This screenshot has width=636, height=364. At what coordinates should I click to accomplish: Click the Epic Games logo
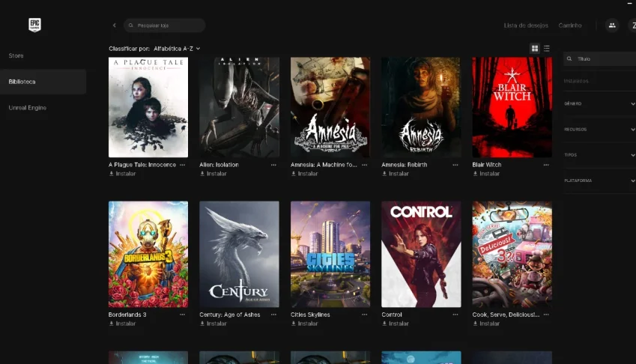35,25
